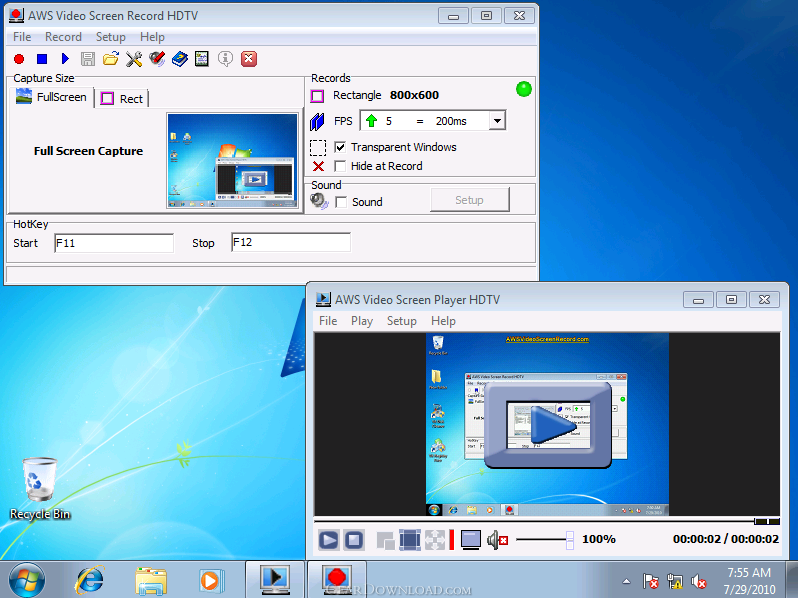Click the pink rectangle icon in Records
This screenshot has height=598, width=798.
317,96
